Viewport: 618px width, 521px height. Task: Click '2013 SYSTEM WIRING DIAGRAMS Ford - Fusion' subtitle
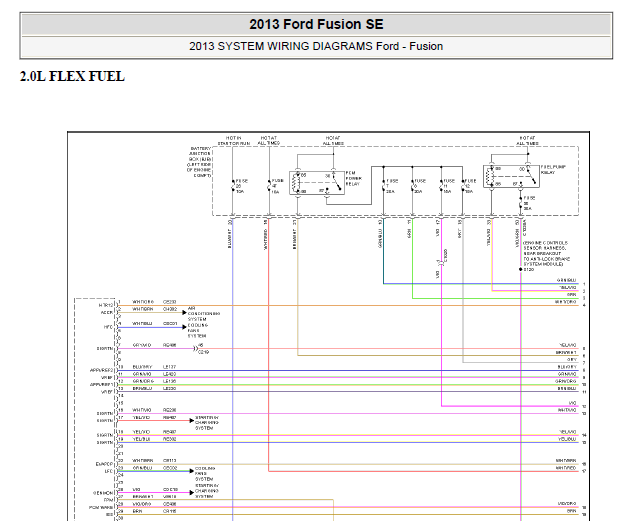tap(316, 46)
